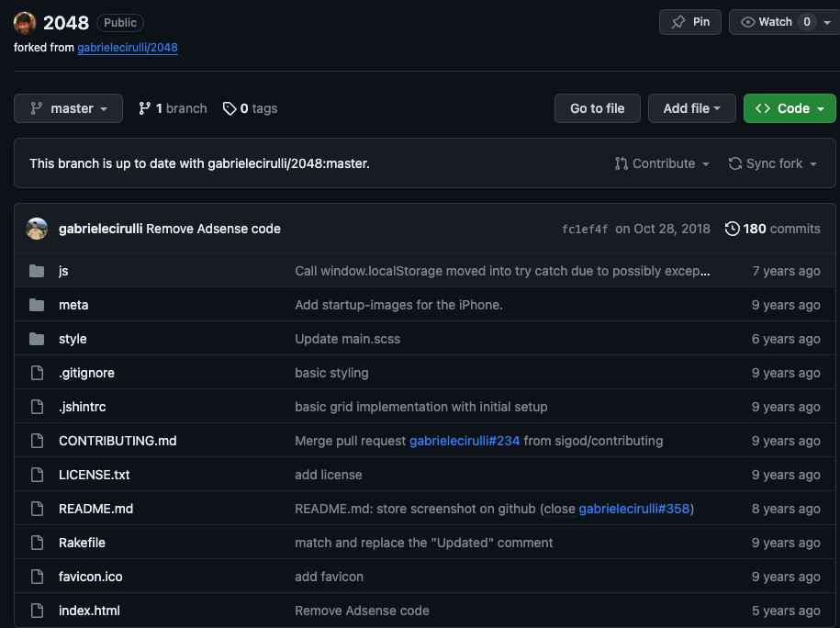
Task: Watch this repository
Action: pos(774,22)
